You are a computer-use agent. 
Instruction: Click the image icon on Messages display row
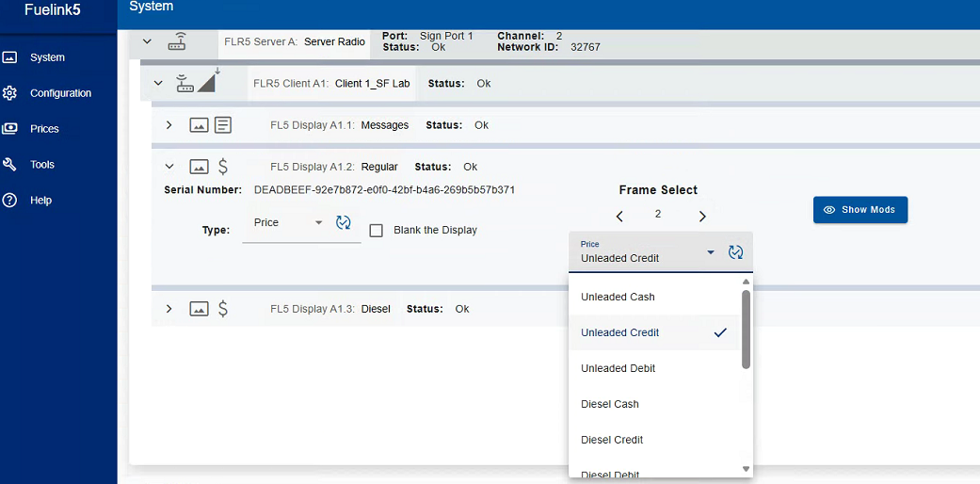click(199, 125)
